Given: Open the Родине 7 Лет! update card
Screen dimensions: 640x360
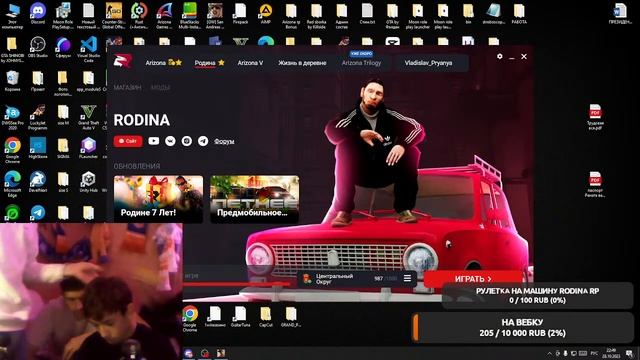Looking at the screenshot, I should click(158, 199).
